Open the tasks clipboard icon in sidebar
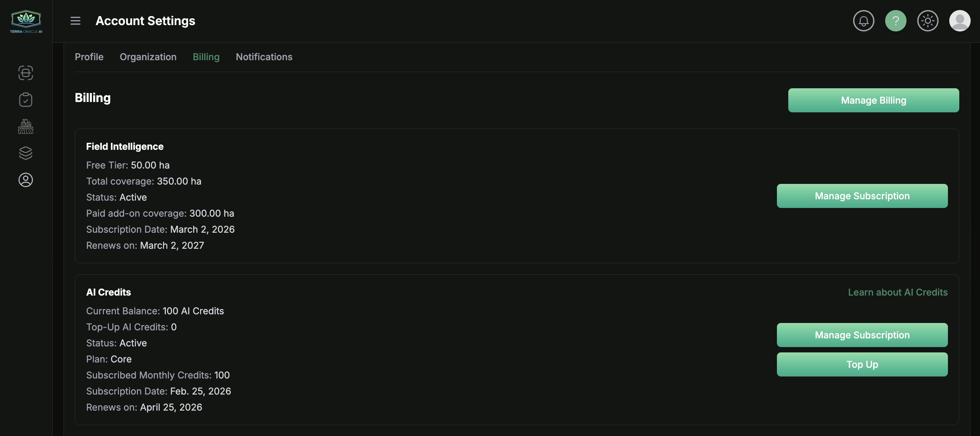This screenshot has width=980, height=436. 25,99
